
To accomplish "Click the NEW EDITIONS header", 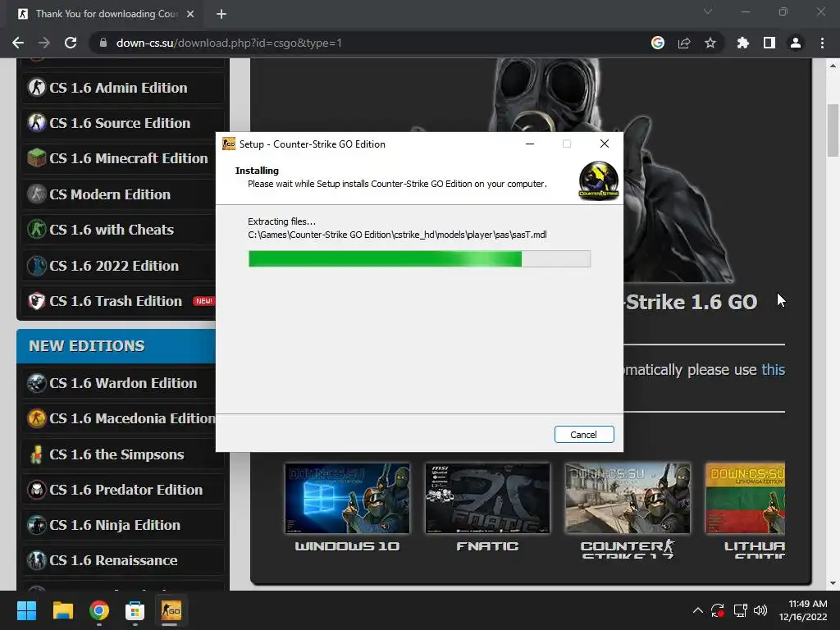I will 116,346.
